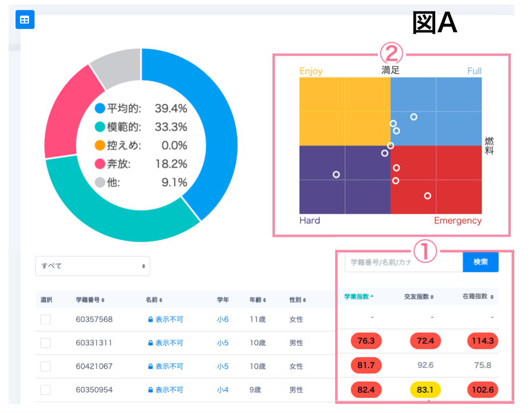Viewport: 532px width, 413px height.
Task: Sort table by 学業指数 column
Action: [359, 296]
